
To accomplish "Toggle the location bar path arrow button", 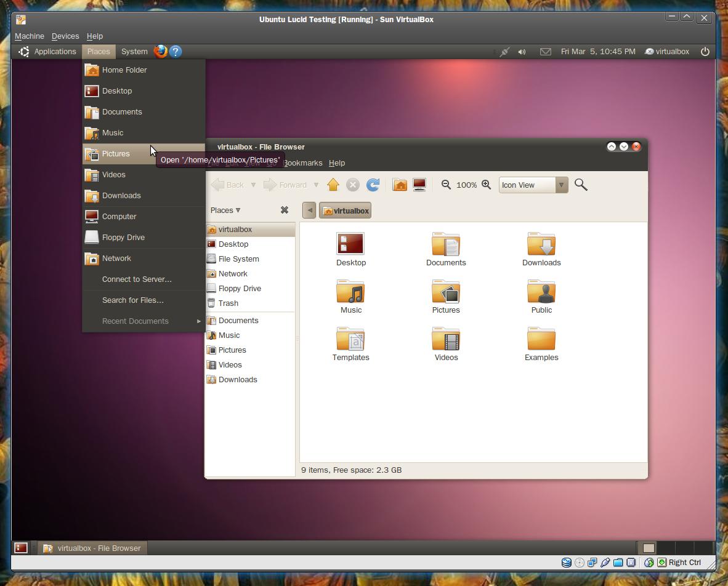I will (x=310, y=211).
